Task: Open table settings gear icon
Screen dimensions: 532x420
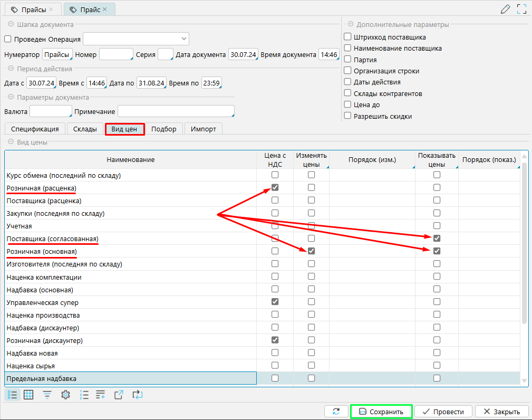Action: (65, 394)
